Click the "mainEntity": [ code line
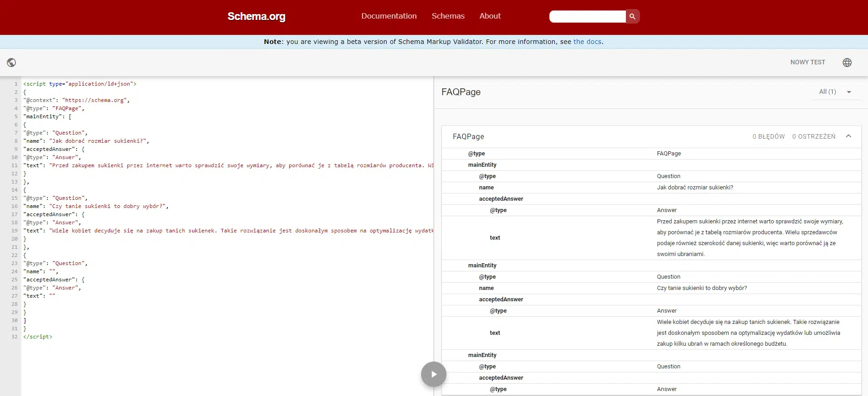This screenshot has width=868, height=396. [47, 116]
